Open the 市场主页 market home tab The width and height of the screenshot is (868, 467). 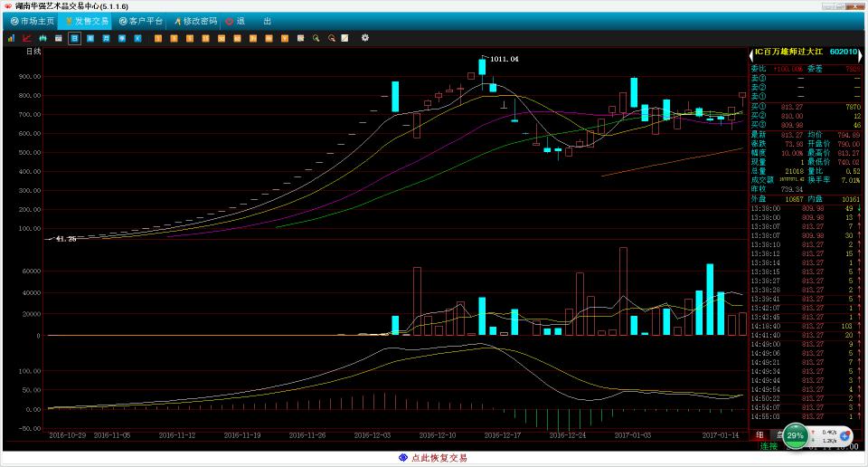33,20
